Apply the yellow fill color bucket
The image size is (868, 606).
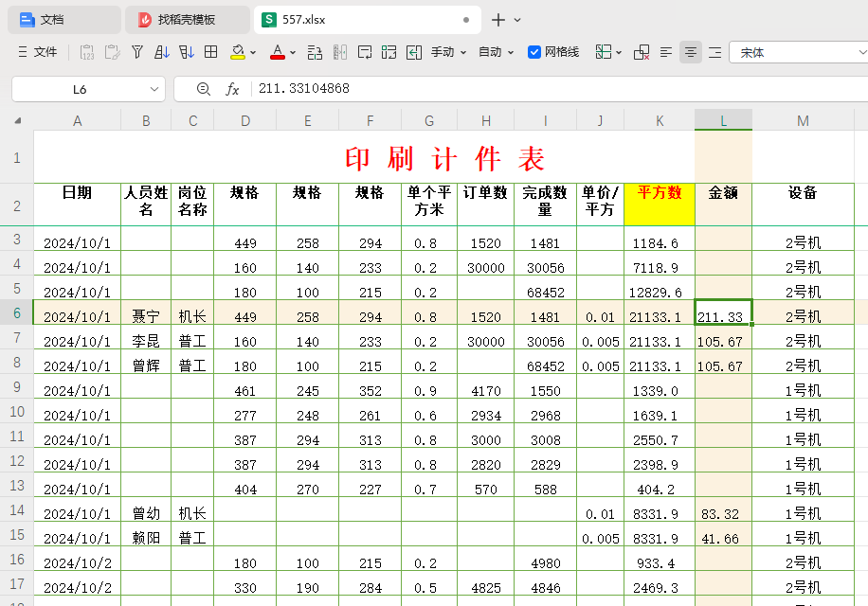click(238, 52)
